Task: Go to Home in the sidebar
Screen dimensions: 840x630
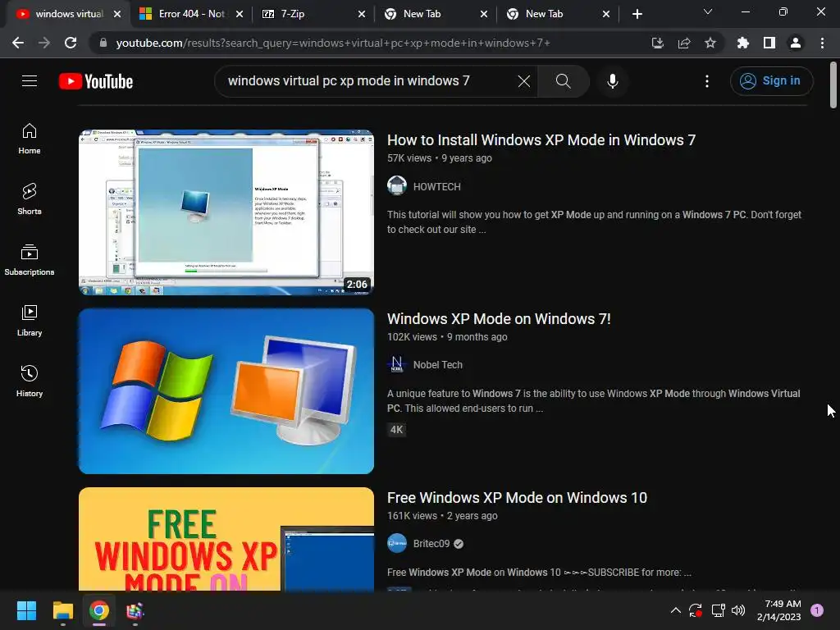Action: click(x=30, y=139)
